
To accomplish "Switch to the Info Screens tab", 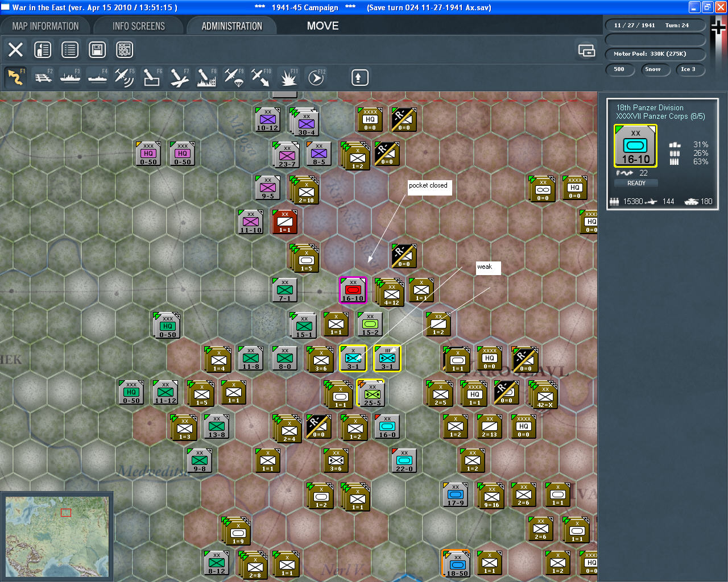I will 138,26.
